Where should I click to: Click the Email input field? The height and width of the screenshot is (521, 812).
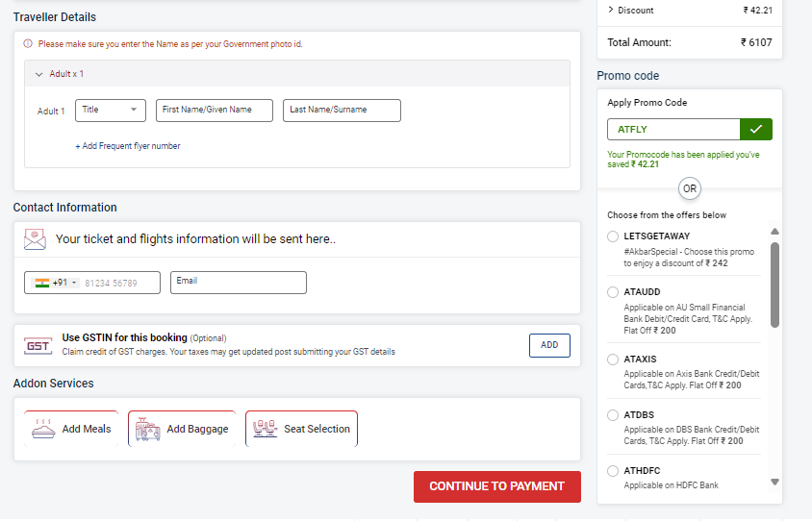[239, 283]
